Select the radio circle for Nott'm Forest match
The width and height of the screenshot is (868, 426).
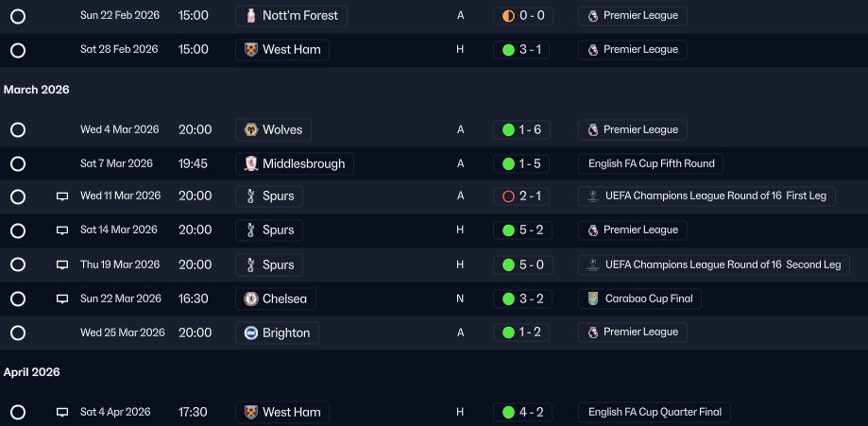[x=18, y=16]
